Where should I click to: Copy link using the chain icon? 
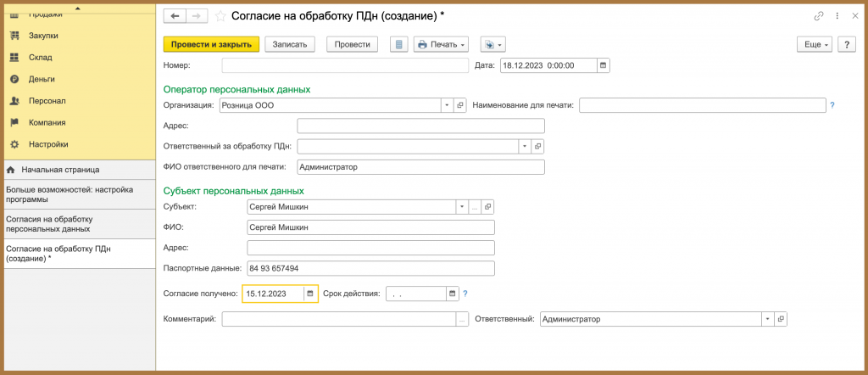tap(819, 16)
